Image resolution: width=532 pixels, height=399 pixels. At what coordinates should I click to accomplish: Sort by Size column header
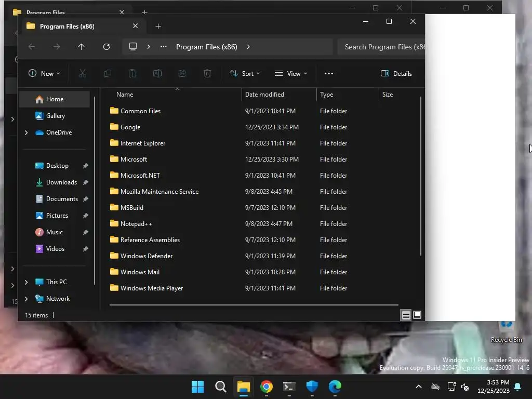(x=399, y=95)
